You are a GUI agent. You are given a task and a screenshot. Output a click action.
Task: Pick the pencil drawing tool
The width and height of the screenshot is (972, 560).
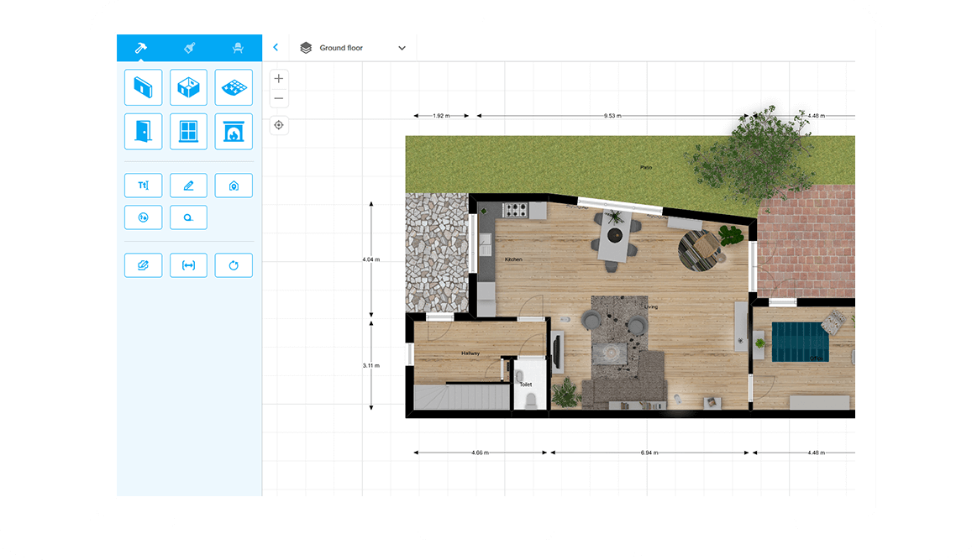pyautogui.click(x=188, y=186)
